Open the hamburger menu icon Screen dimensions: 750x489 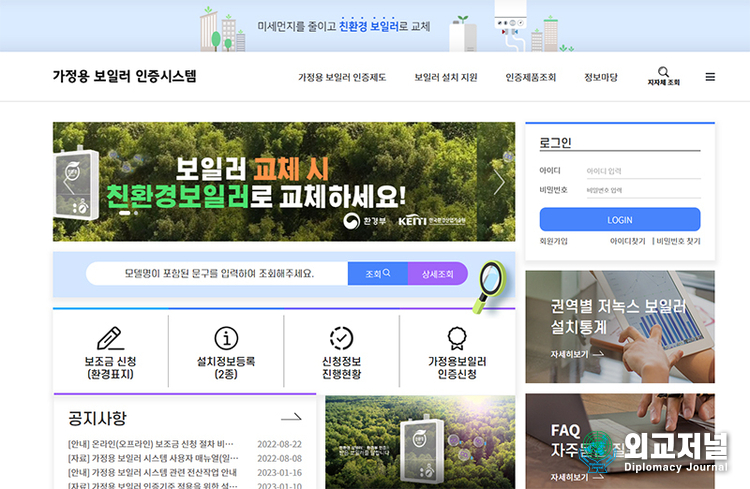tap(710, 77)
